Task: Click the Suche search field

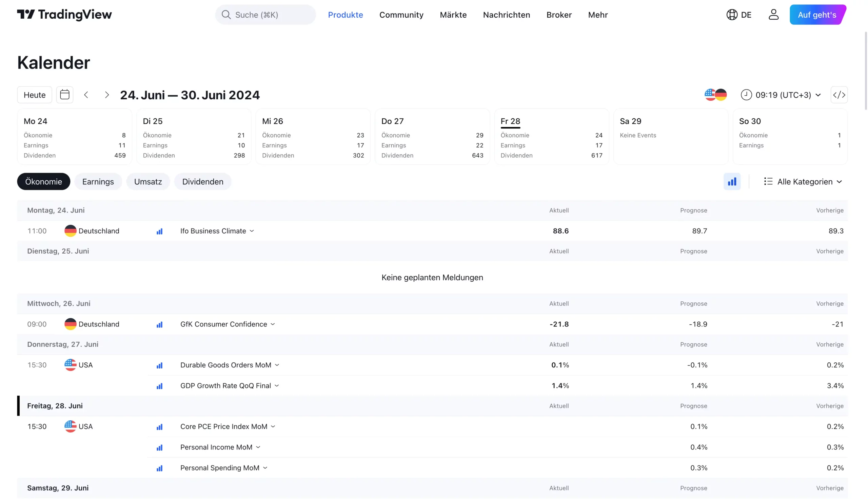Action: (265, 15)
